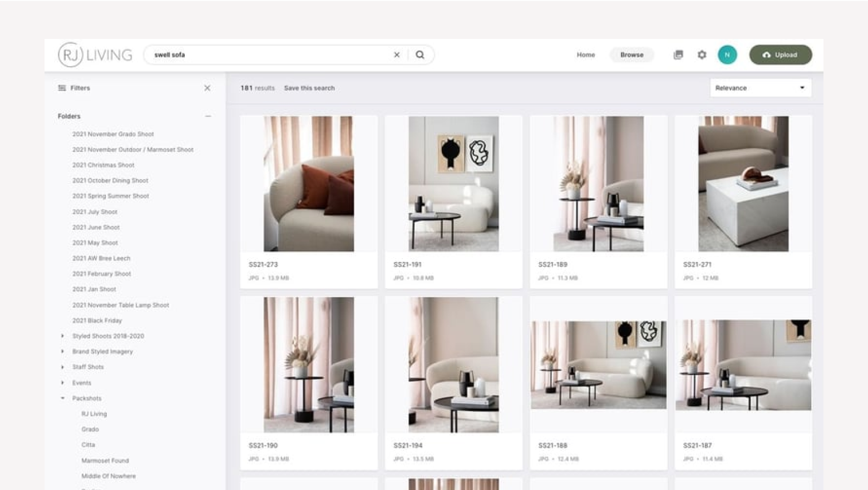The image size is (868, 490).
Task: Open the Relevance sort dropdown
Action: (761, 88)
